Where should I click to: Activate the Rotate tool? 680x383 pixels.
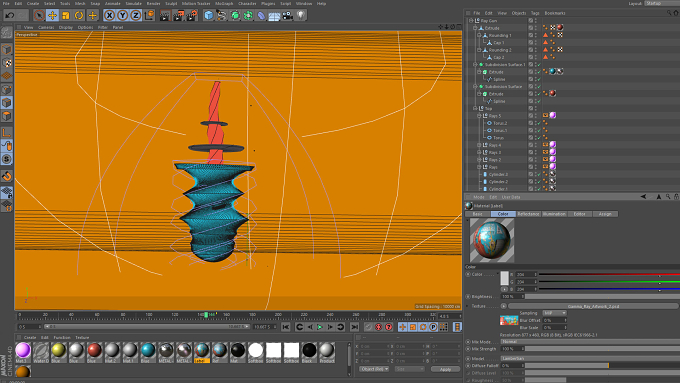point(79,16)
